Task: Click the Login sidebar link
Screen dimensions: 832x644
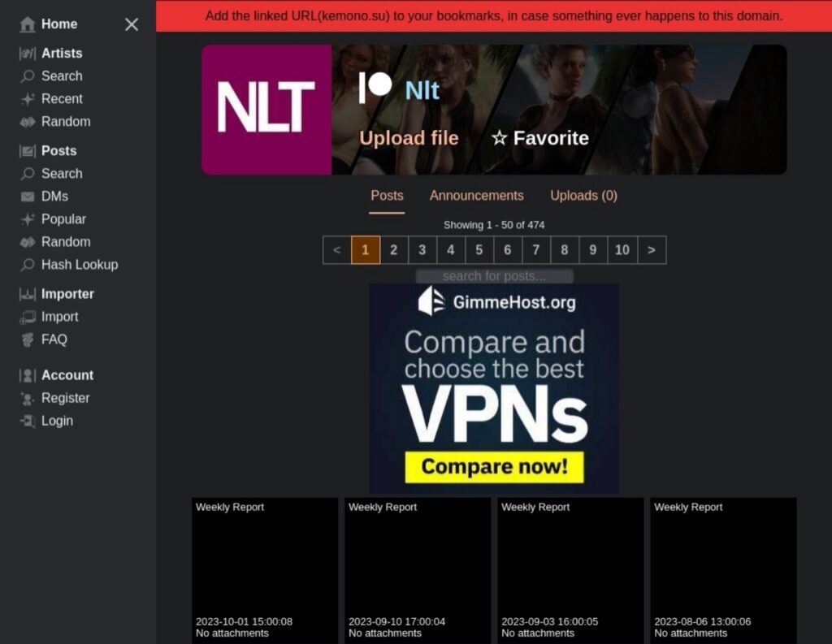Action: click(58, 421)
